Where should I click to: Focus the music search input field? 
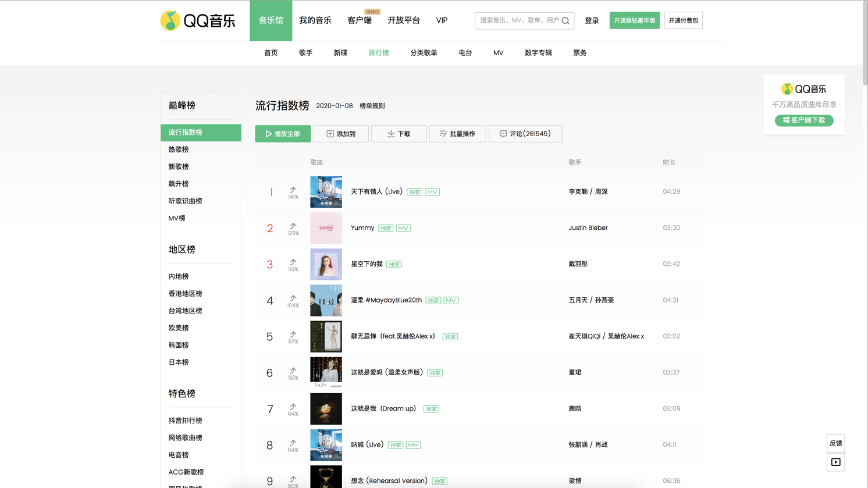click(518, 20)
